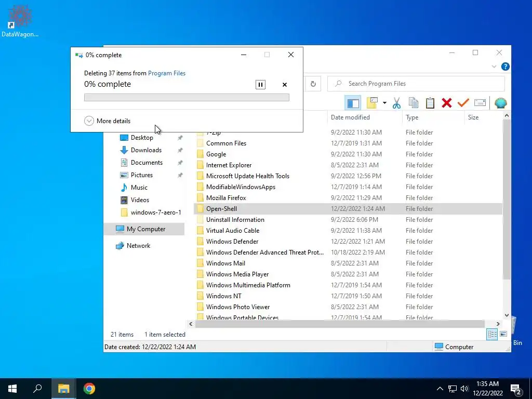Expand the ribbon with the chevron
The width and height of the screenshot is (532, 399).
click(494, 66)
